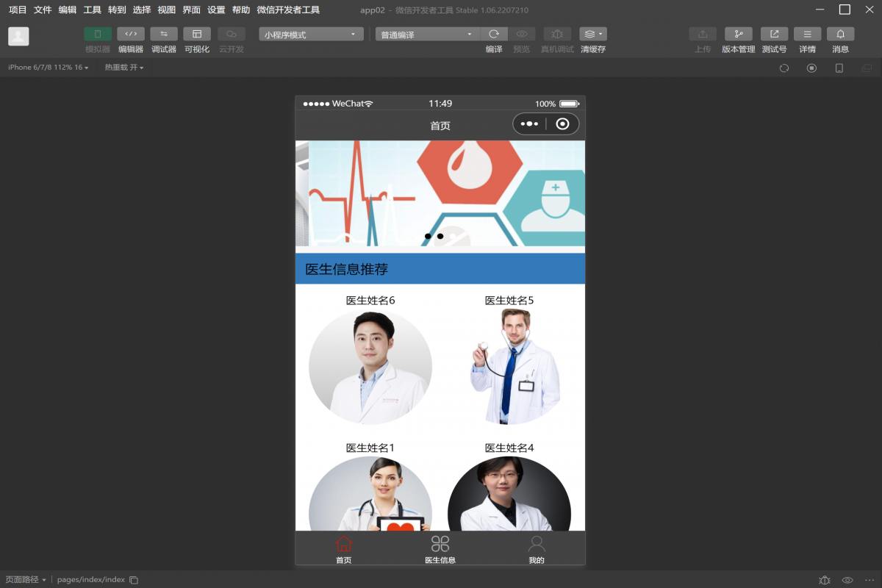Open the Details hamburger icon
The width and height of the screenshot is (882, 588).
coord(807,35)
